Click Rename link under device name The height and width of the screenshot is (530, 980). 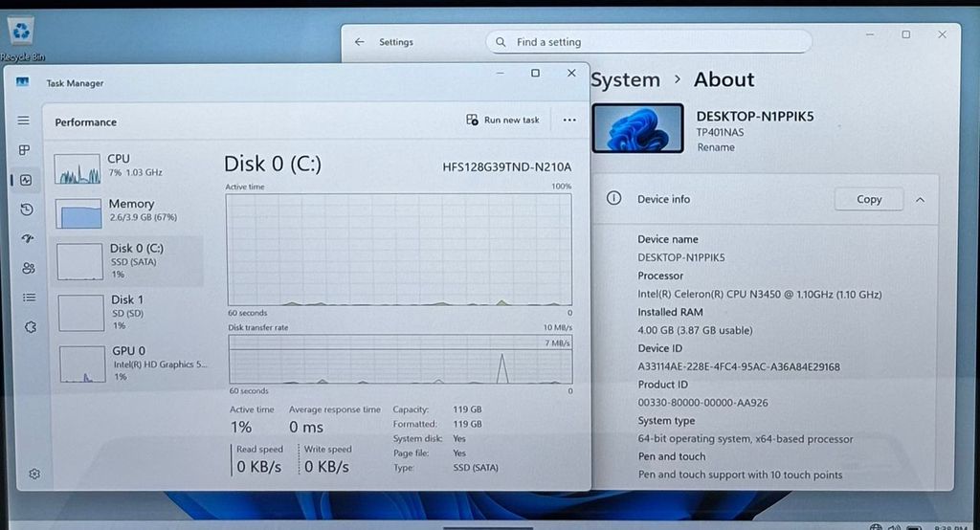[716, 147]
